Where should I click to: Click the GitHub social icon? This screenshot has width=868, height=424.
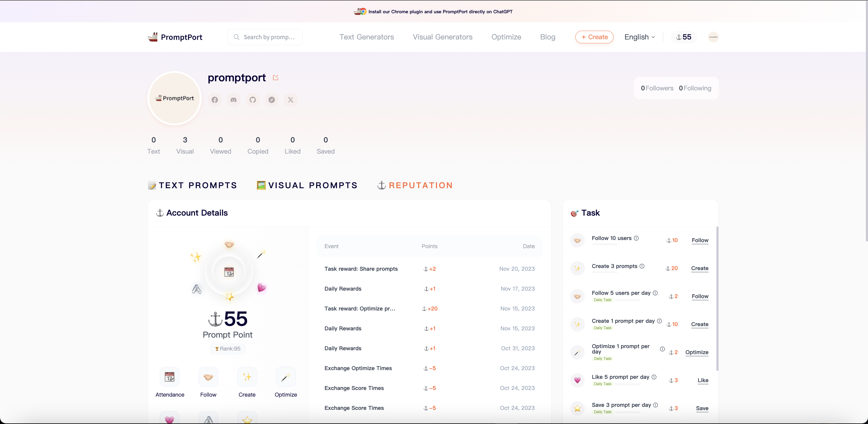tap(253, 100)
